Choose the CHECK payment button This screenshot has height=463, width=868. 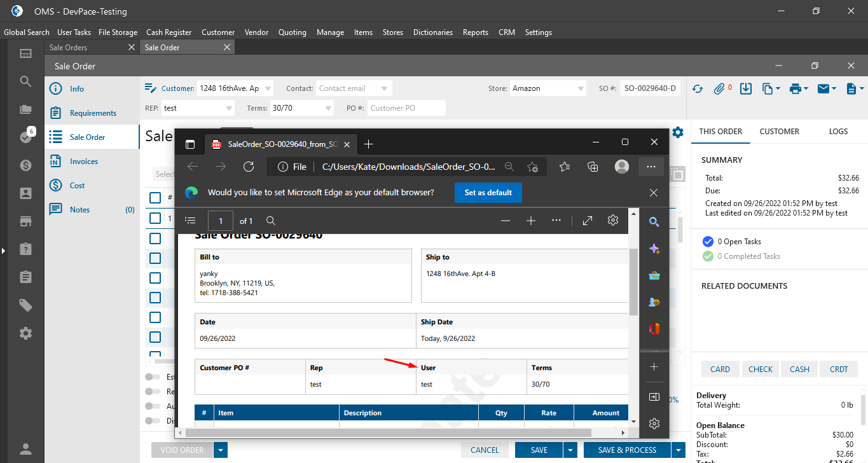tap(761, 369)
